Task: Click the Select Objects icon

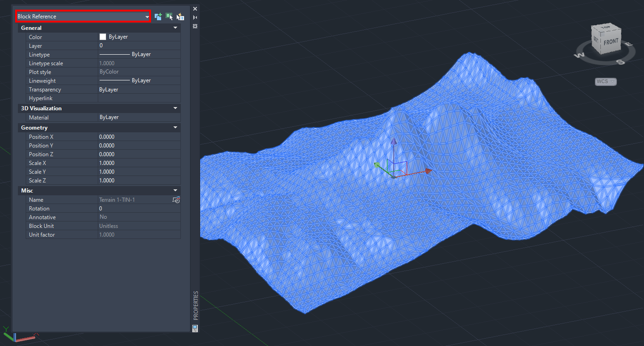Action: (x=169, y=17)
